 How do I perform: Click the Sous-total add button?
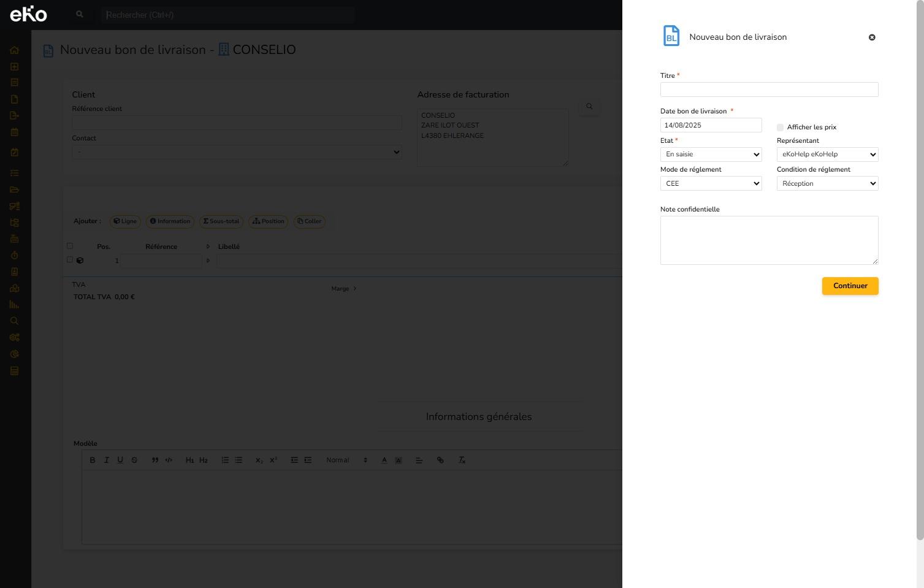(x=221, y=221)
